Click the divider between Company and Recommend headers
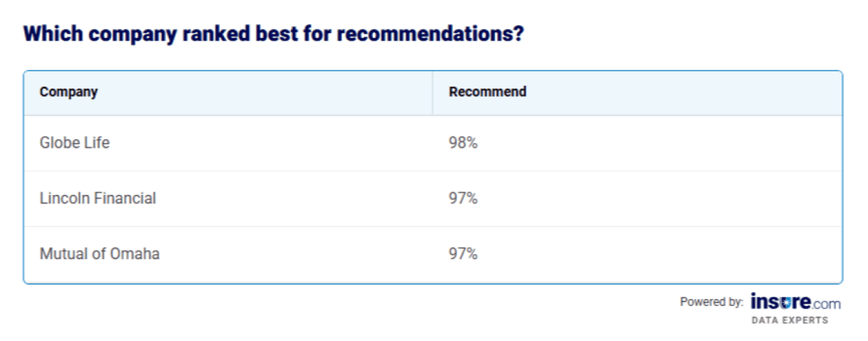Screen dimensions: 868x341 point(432,93)
